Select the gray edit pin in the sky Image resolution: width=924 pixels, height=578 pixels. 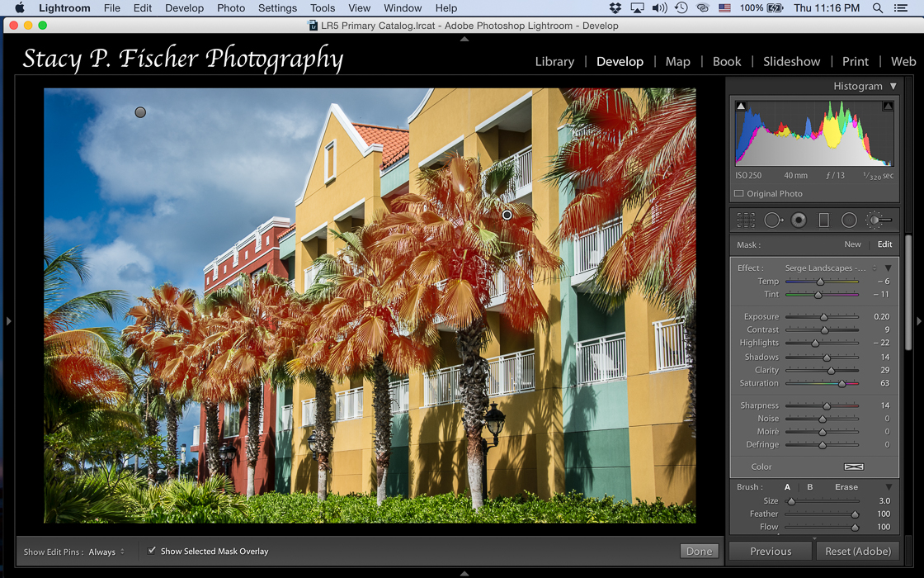pos(140,112)
